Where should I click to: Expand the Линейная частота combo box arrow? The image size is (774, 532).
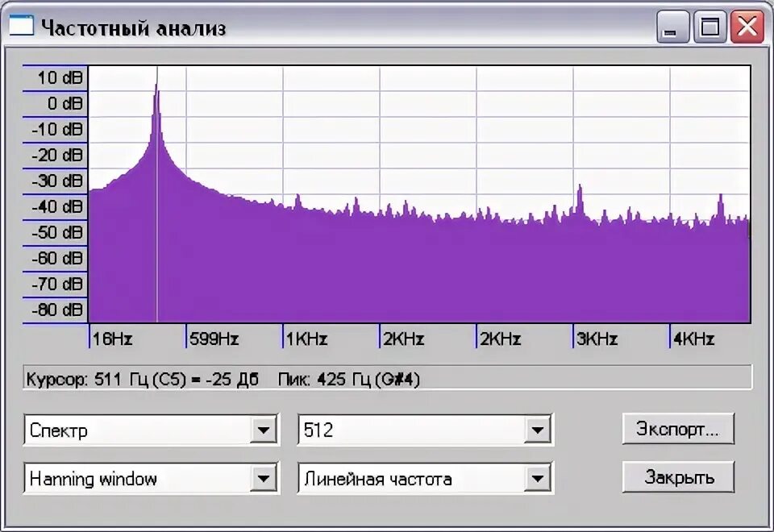tap(540, 478)
